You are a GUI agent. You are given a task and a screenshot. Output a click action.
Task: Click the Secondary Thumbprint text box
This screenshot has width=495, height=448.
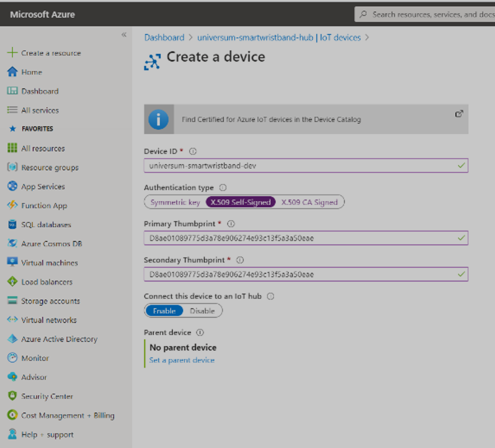(x=301, y=274)
